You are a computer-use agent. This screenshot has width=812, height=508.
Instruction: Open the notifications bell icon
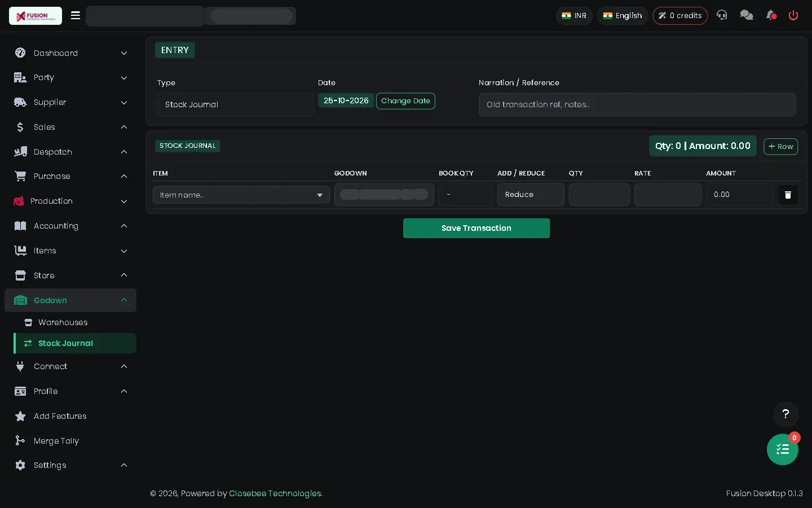point(771,15)
